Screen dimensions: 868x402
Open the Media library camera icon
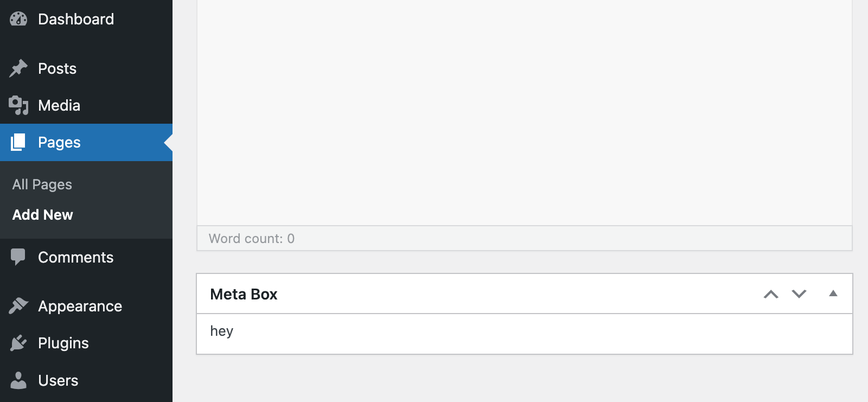[x=18, y=105]
